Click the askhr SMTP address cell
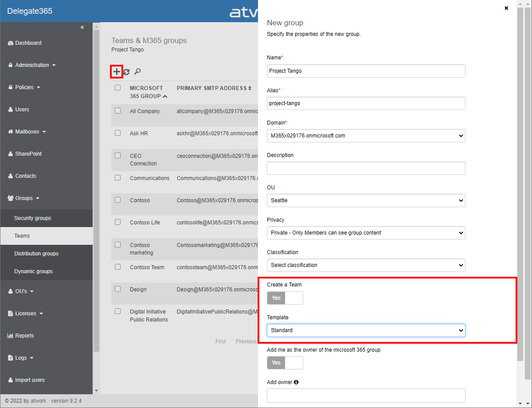 (217, 133)
